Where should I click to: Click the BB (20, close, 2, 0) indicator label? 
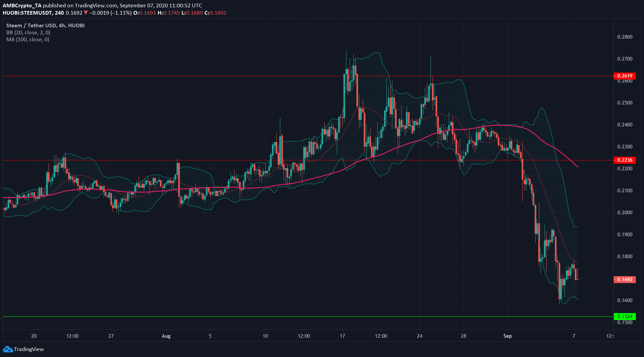(x=28, y=32)
